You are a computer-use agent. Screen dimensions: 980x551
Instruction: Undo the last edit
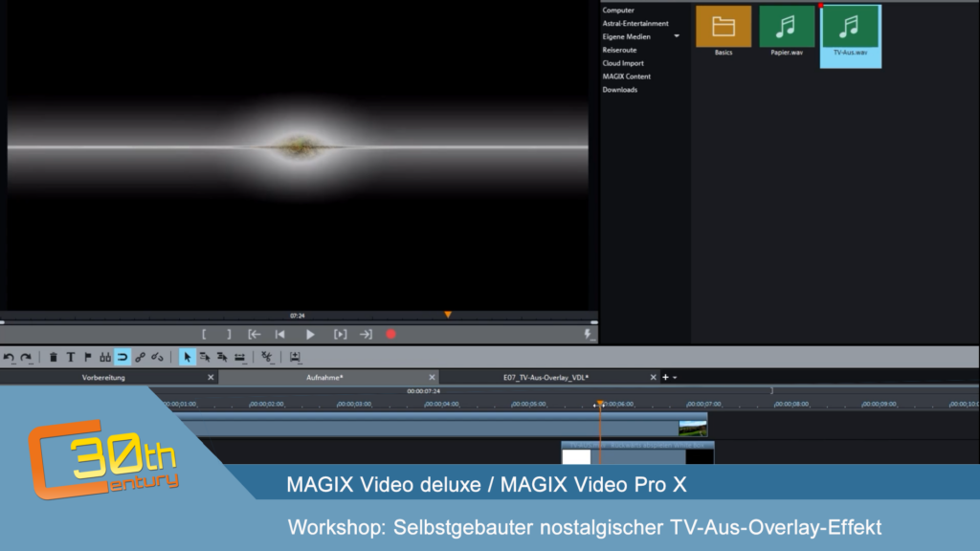point(9,358)
